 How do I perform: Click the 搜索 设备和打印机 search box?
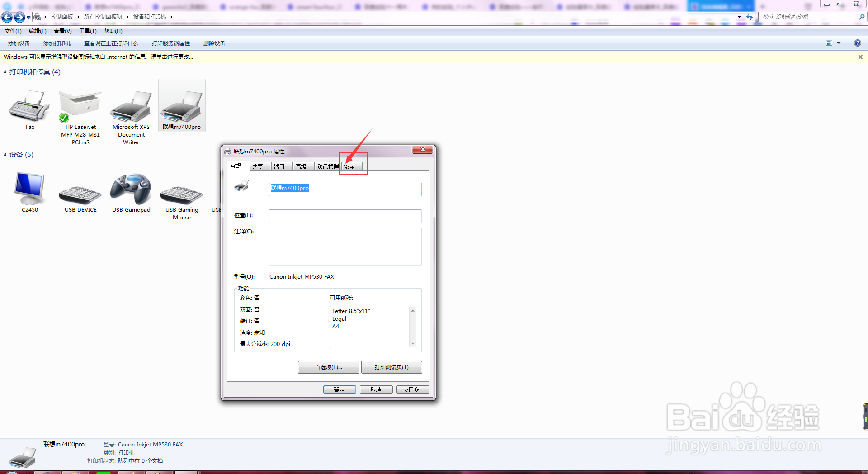click(x=809, y=17)
